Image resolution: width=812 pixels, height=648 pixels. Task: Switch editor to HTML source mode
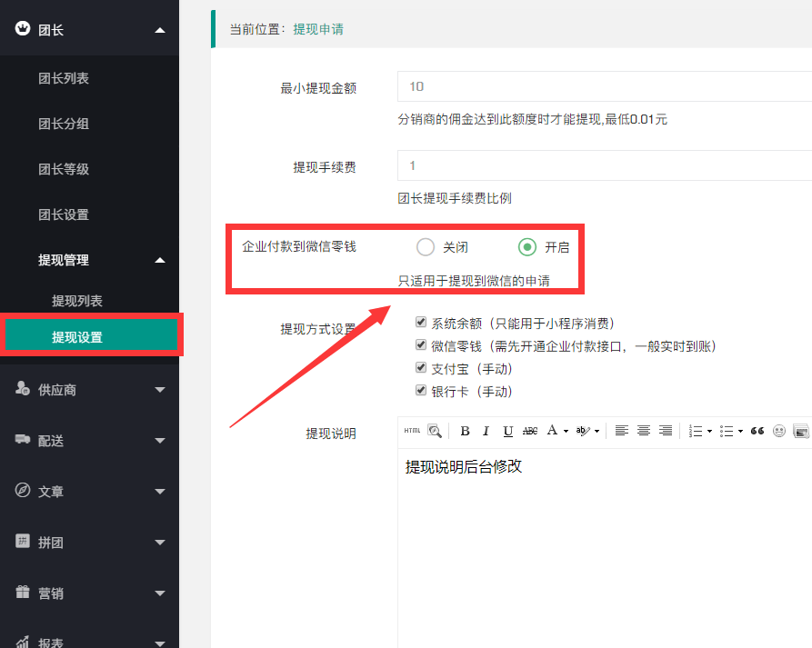pos(412,431)
